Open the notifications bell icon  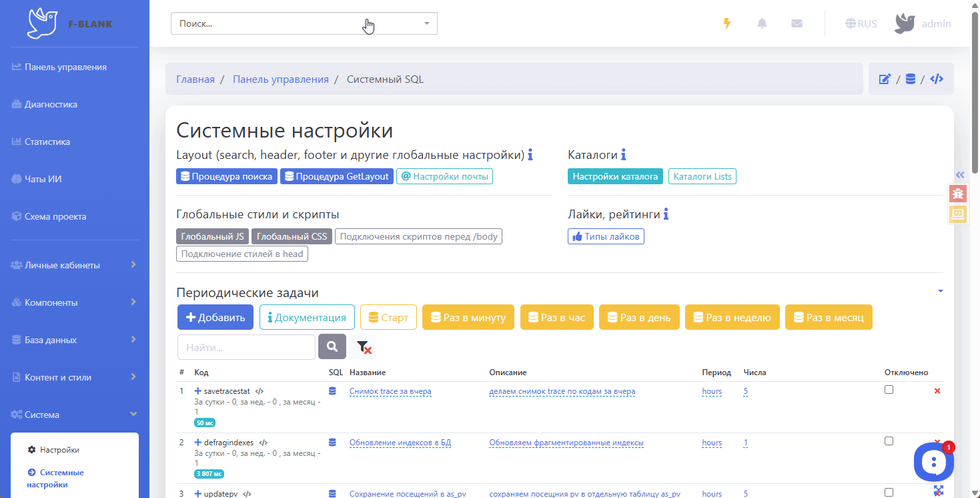coord(762,23)
